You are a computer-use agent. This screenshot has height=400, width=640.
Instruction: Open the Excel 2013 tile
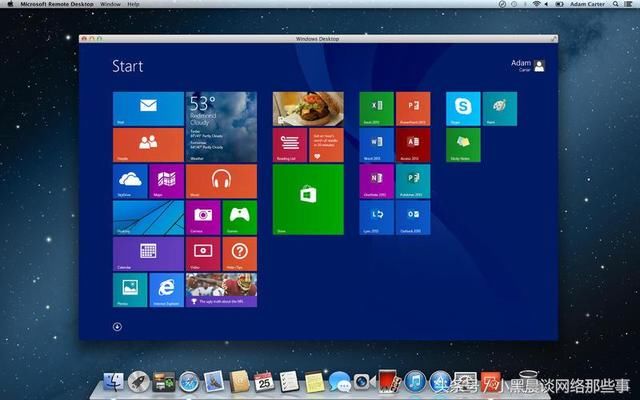(377, 108)
